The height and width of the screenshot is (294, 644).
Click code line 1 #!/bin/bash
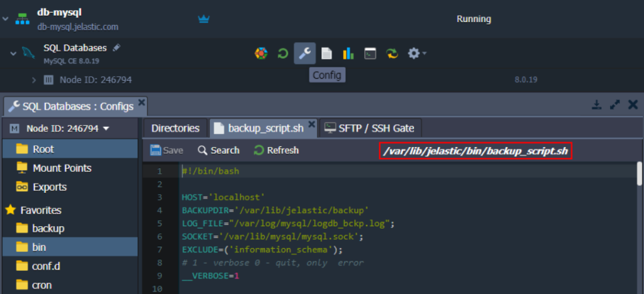point(210,171)
